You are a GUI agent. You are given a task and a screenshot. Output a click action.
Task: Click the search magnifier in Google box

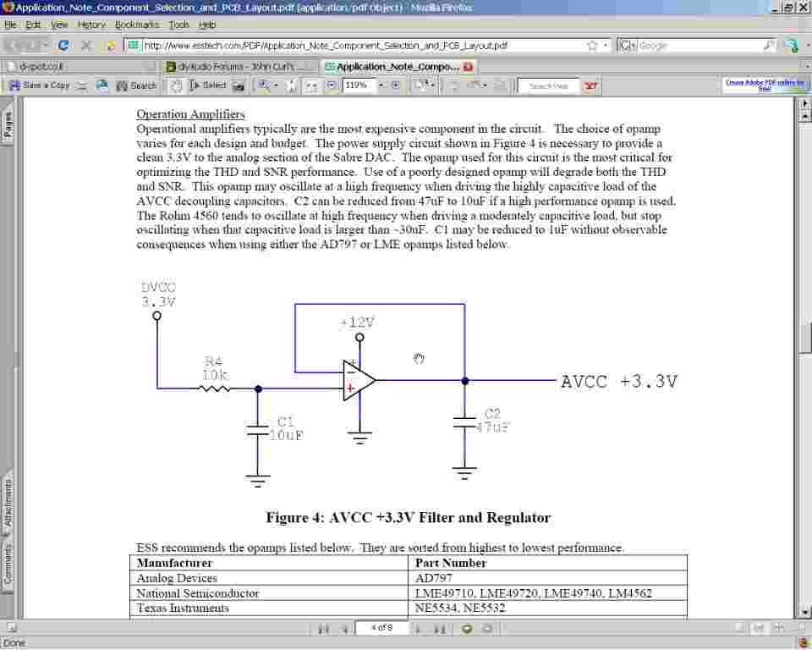pos(770,46)
